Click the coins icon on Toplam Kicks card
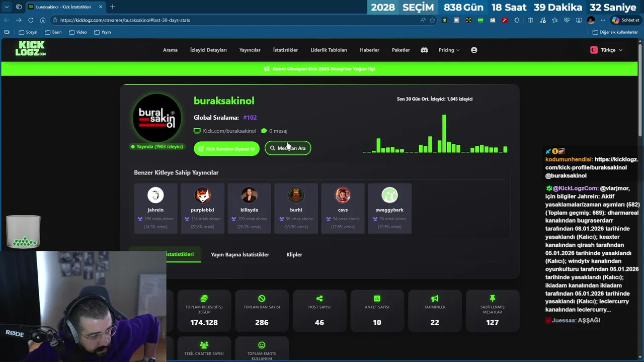644x362 pixels. click(204, 299)
